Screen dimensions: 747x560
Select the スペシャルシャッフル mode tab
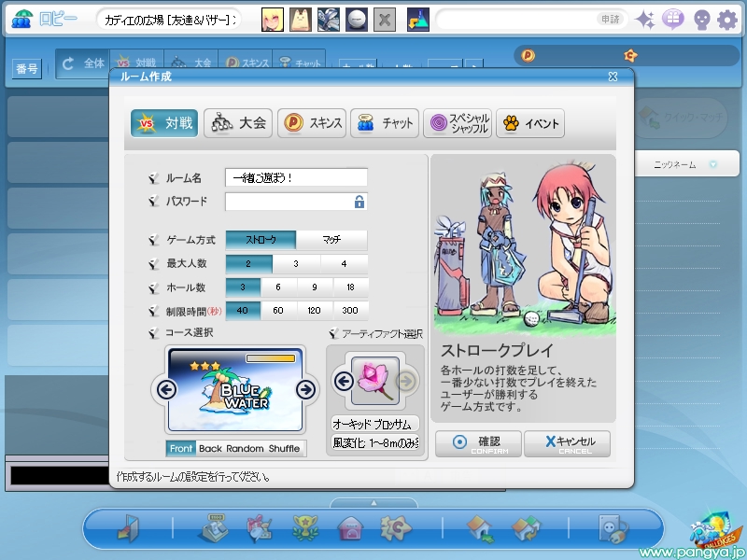tap(458, 123)
